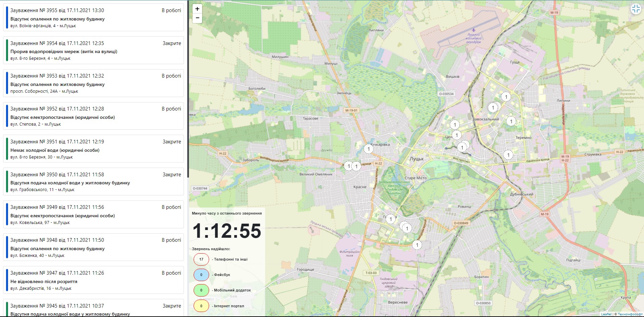Click the green Мобільний додаток counter circle

[201, 290]
